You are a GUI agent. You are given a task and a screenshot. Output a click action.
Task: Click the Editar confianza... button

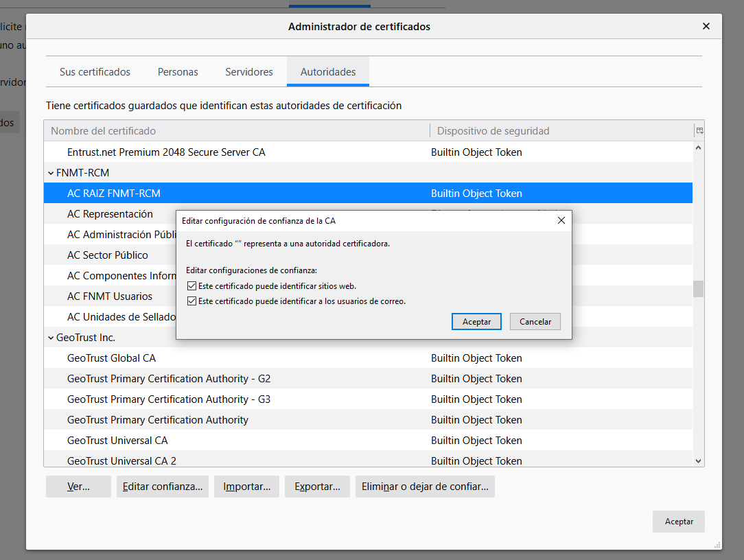[x=163, y=487]
